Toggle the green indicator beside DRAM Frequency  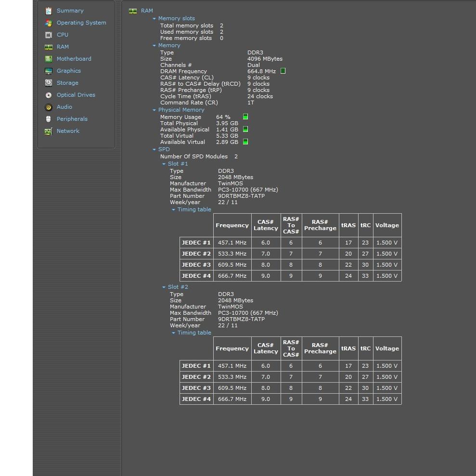[x=283, y=71]
